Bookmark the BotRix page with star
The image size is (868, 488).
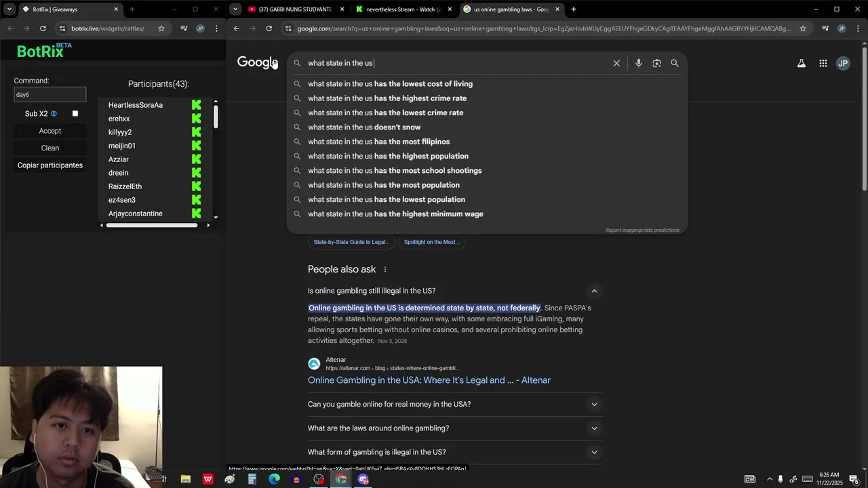tap(161, 28)
